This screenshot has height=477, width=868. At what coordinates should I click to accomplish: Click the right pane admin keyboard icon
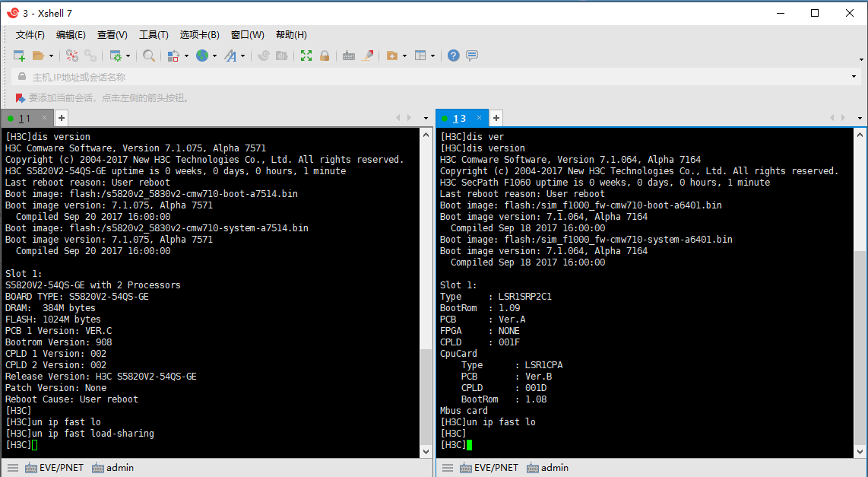pyautogui.click(x=533, y=468)
